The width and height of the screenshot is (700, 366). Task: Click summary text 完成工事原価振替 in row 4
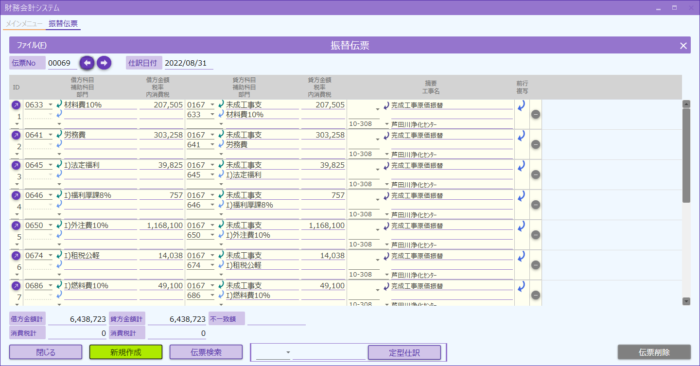(x=417, y=195)
